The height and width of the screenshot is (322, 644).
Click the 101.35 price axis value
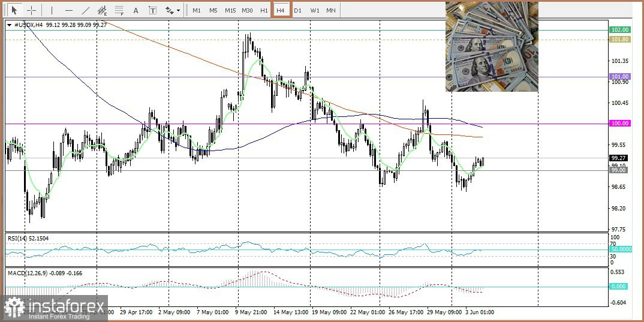(620, 61)
